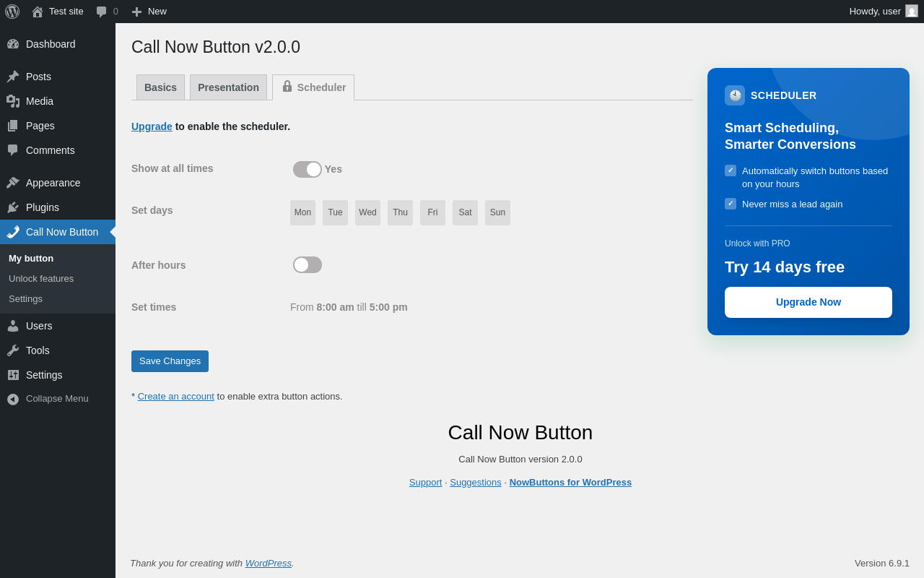Open Unlock features submenu item
This screenshot has height=578, width=924.
[x=58, y=279]
